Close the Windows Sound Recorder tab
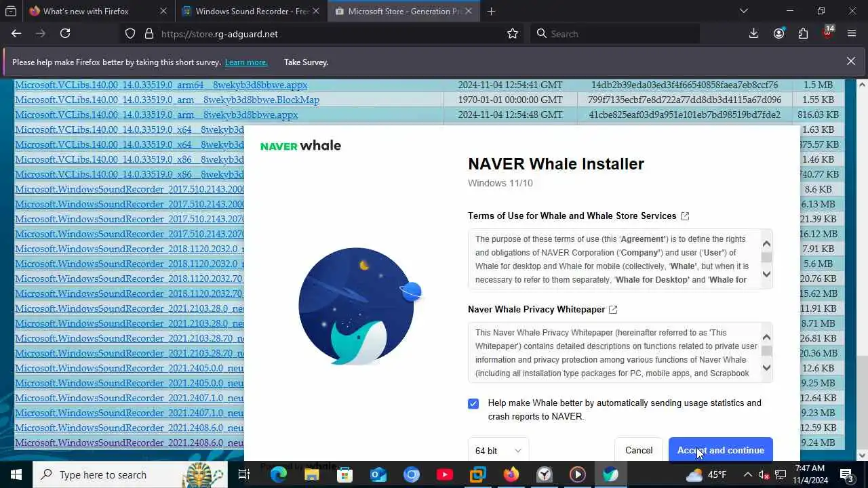868x488 pixels. pos(315,11)
